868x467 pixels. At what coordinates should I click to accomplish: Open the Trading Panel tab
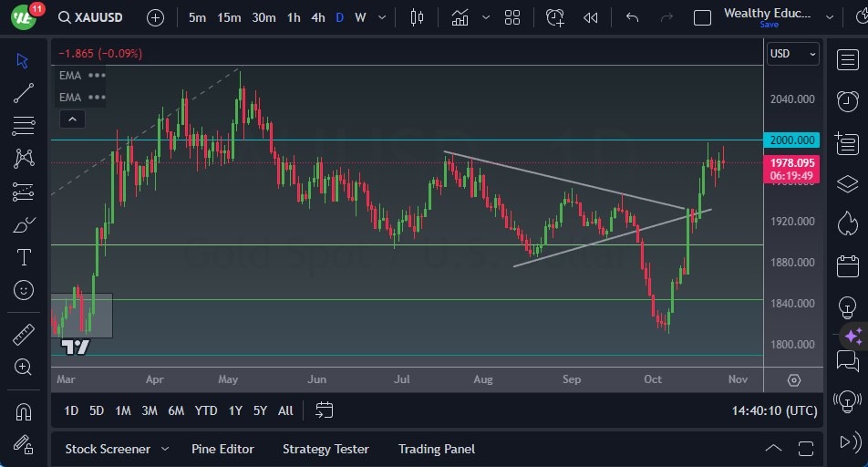[436, 450]
